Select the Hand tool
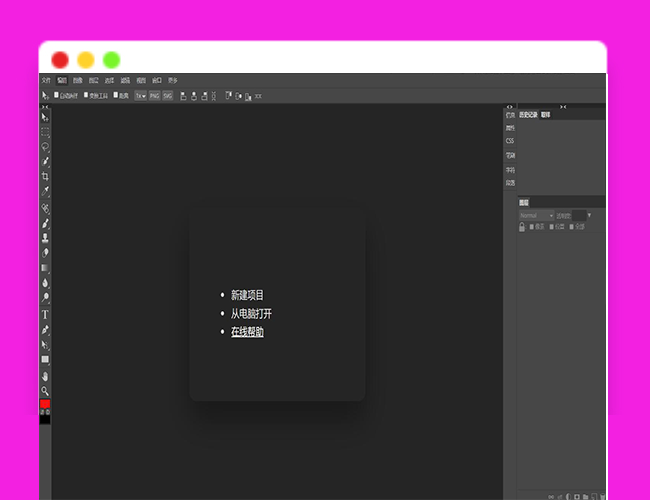This screenshot has width=650, height=500. (45, 376)
